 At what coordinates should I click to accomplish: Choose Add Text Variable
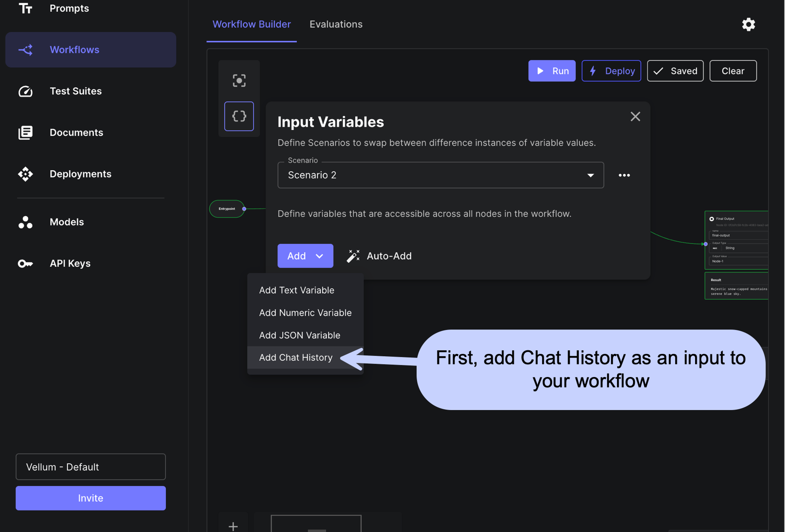click(305, 290)
